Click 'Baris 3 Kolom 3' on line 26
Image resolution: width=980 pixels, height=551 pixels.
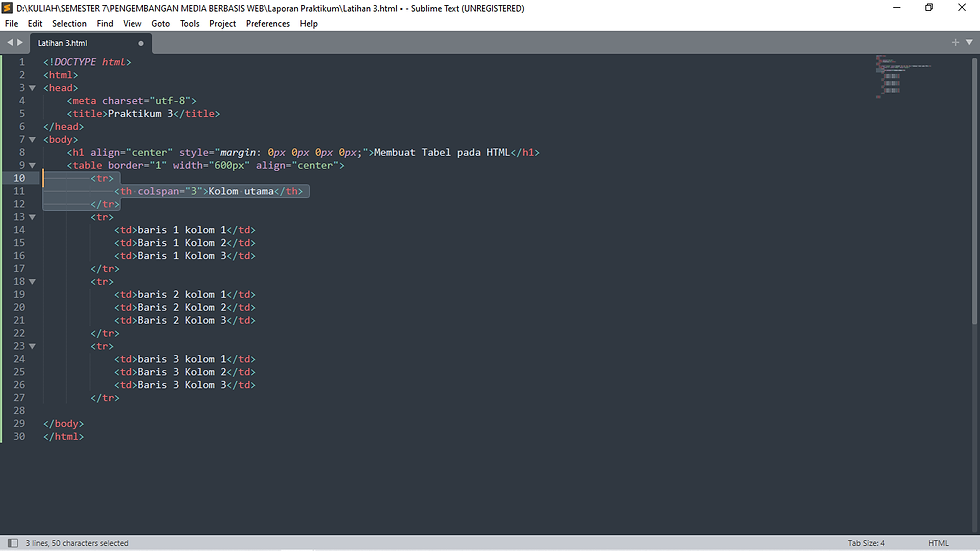[x=182, y=385]
